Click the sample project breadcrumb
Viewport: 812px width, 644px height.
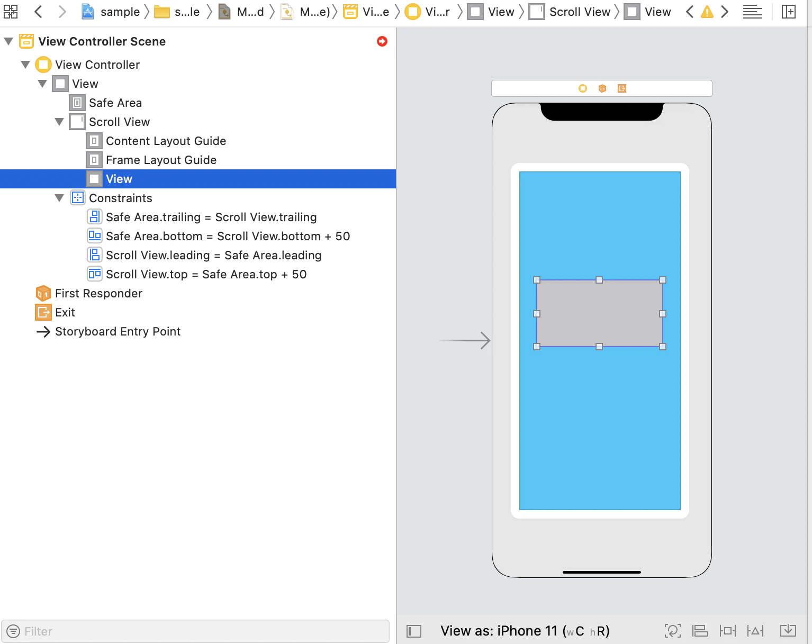click(111, 12)
